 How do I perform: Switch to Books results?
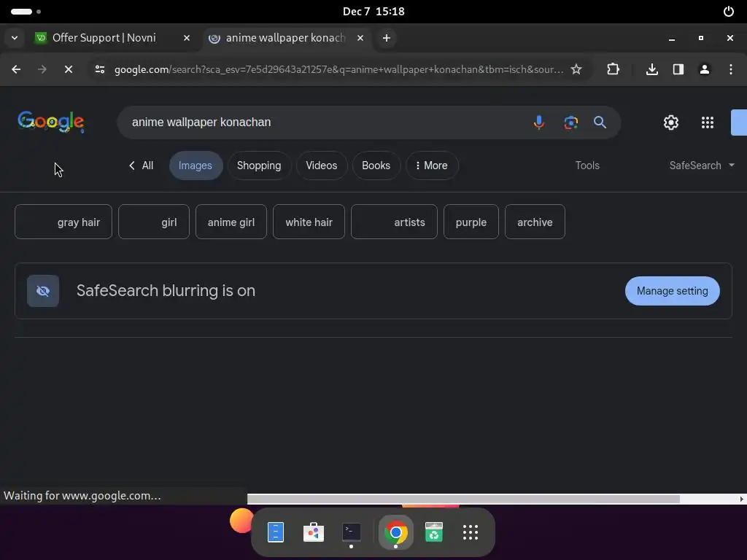pyautogui.click(x=376, y=166)
